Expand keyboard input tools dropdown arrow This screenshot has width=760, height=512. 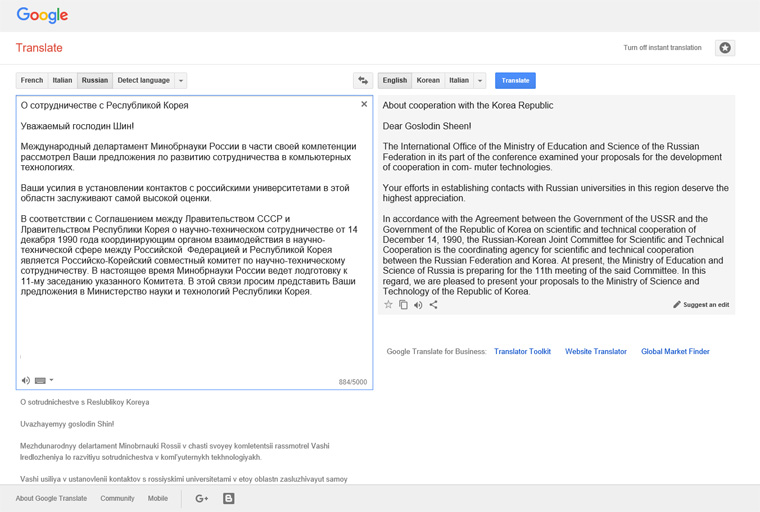click(51, 380)
